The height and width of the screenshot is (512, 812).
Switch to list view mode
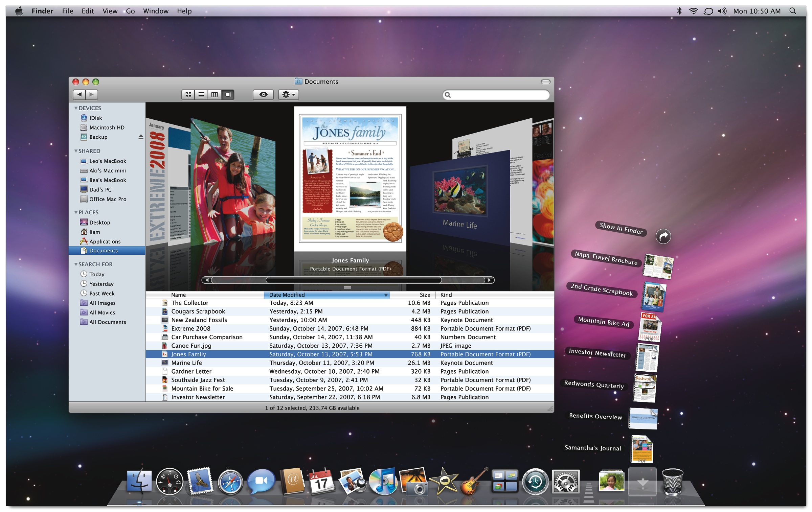click(x=201, y=95)
